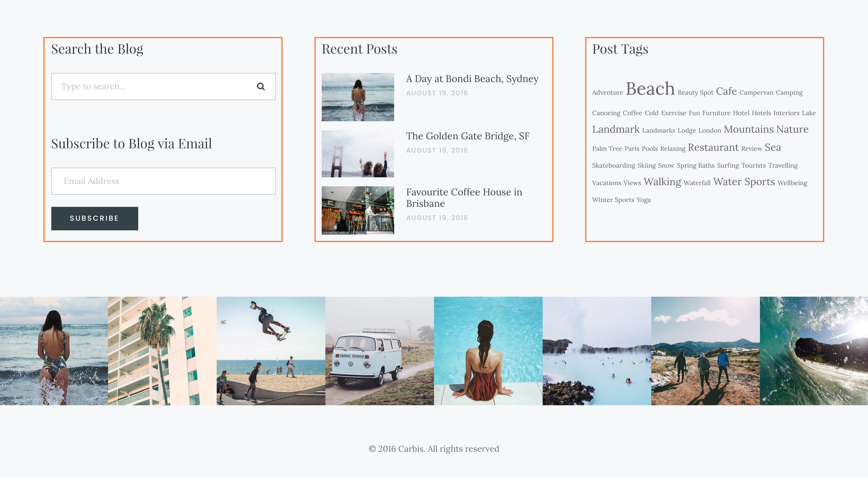Select the Yoga tag
The image size is (868, 477).
click(643, 200)
